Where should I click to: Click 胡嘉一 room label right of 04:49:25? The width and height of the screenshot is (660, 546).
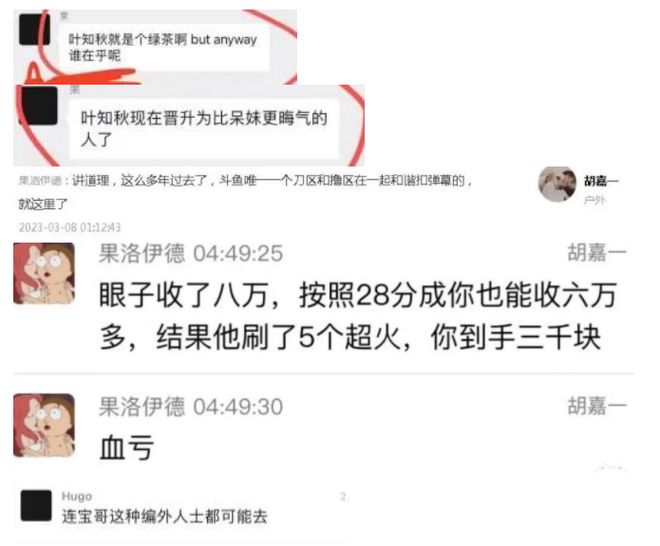point(597,253)
